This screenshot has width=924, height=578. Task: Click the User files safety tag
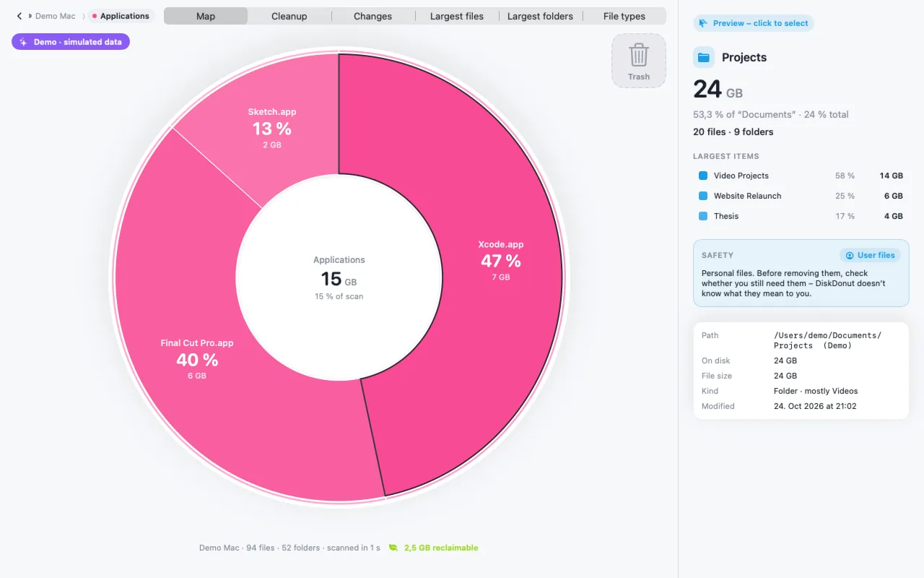[871, 255]
